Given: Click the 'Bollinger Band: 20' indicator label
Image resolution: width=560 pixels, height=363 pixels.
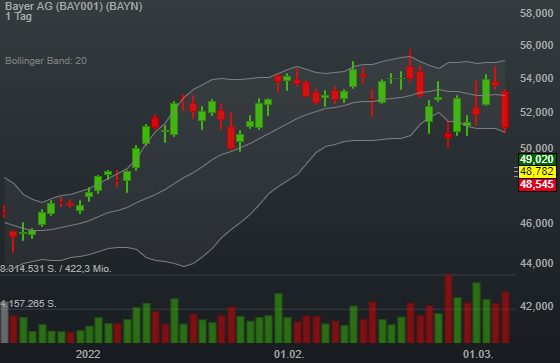Looking at the screenshot, I should (46, 61).
